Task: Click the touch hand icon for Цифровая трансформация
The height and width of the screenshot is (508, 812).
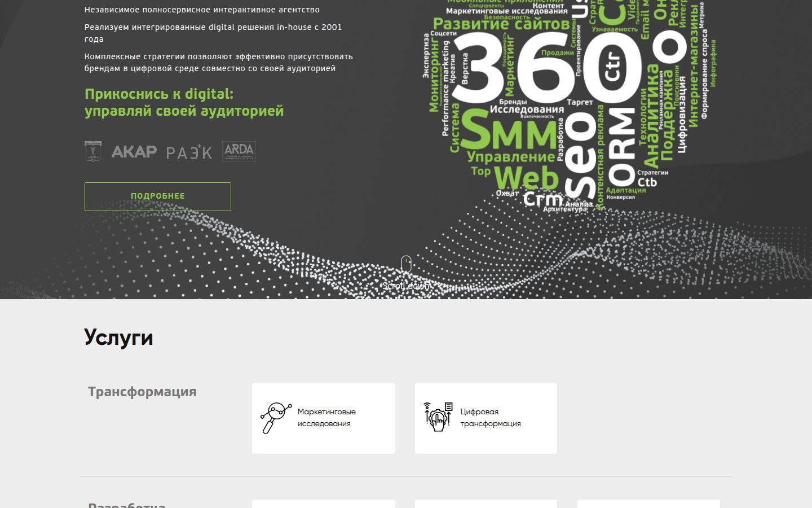Action: click(438, 417)
